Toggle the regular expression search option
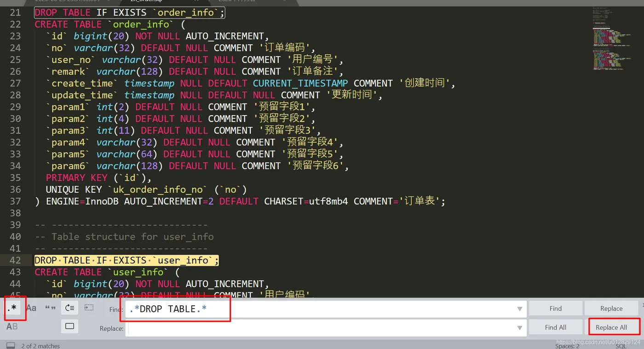 pos(13,308)
